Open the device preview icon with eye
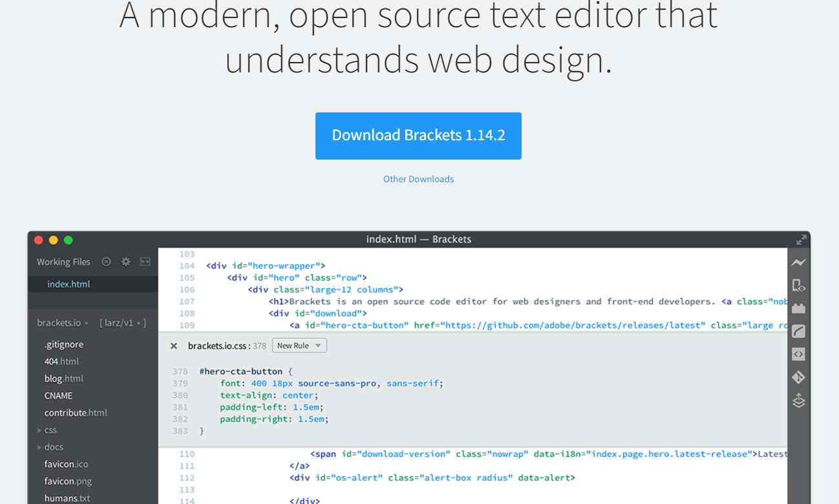The width and height of the screenshot is (839, 504). click(798, 285)
